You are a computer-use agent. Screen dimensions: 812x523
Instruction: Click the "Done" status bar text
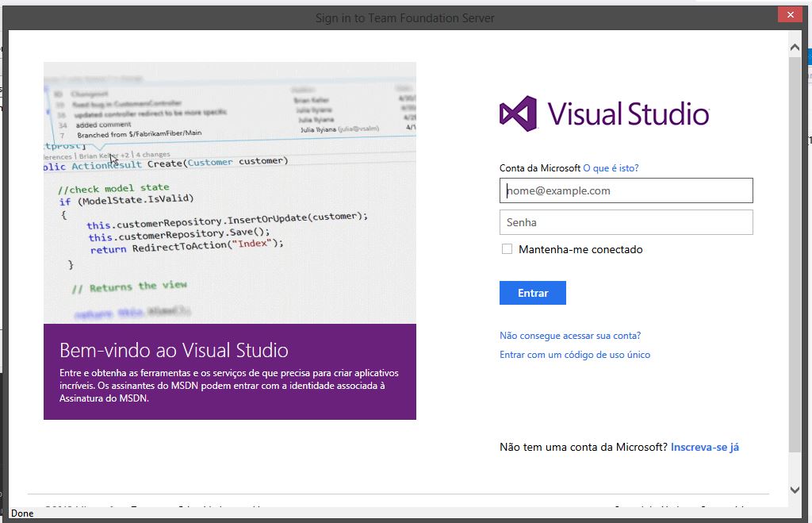coord(22,513)
